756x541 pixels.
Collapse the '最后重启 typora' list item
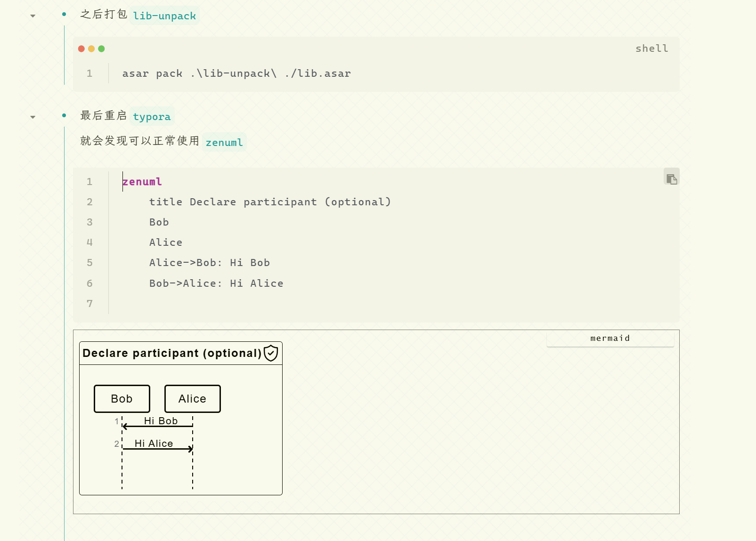coord(33,117)
